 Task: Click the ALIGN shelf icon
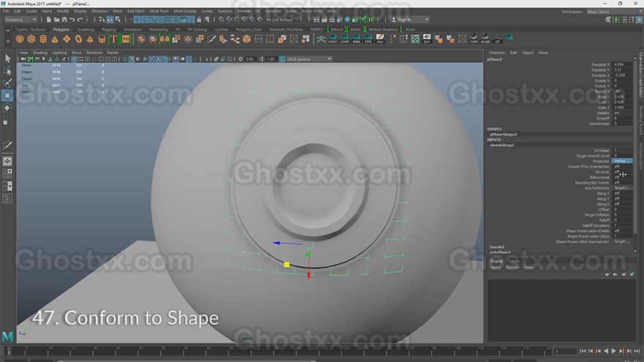click(485, 39)
